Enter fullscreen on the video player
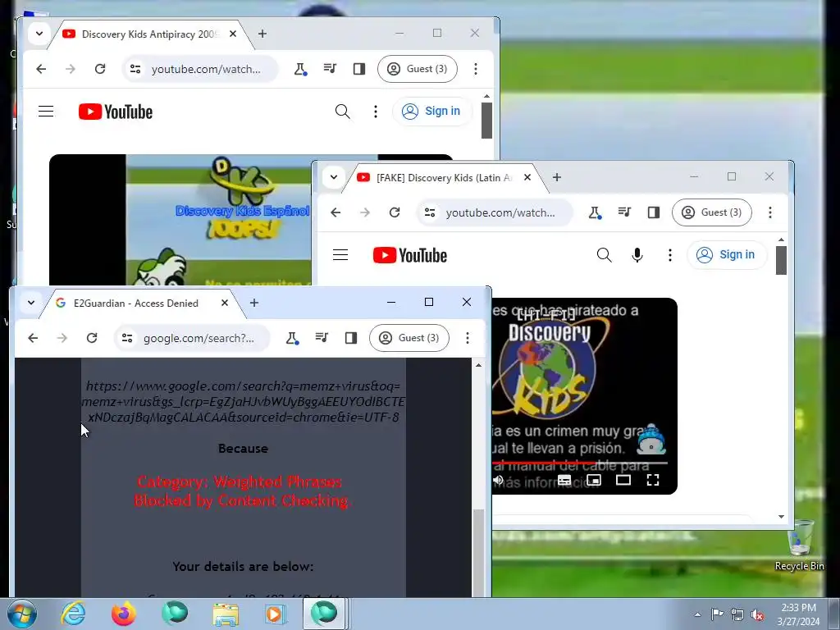The height and width of the screenshot is (630, 840). [652, 480]
